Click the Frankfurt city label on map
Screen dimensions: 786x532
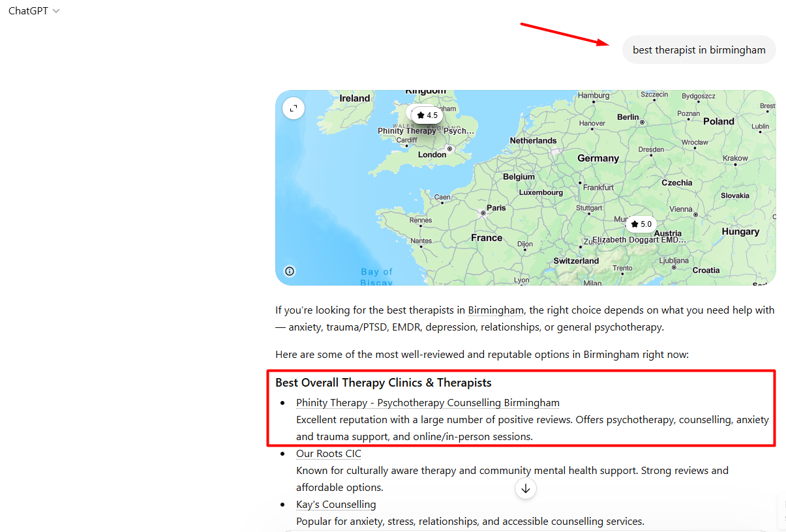599,187
